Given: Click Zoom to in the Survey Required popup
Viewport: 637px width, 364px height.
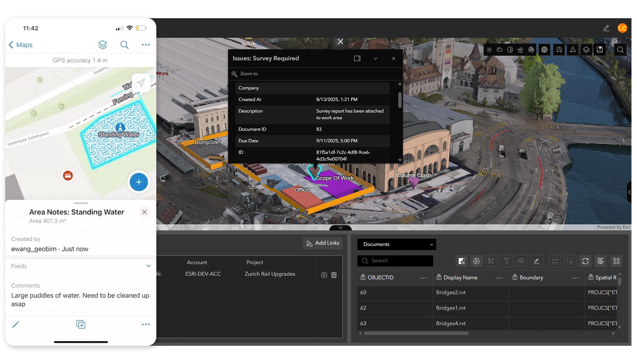Looking at the screenshot, I should pos(249,74).
